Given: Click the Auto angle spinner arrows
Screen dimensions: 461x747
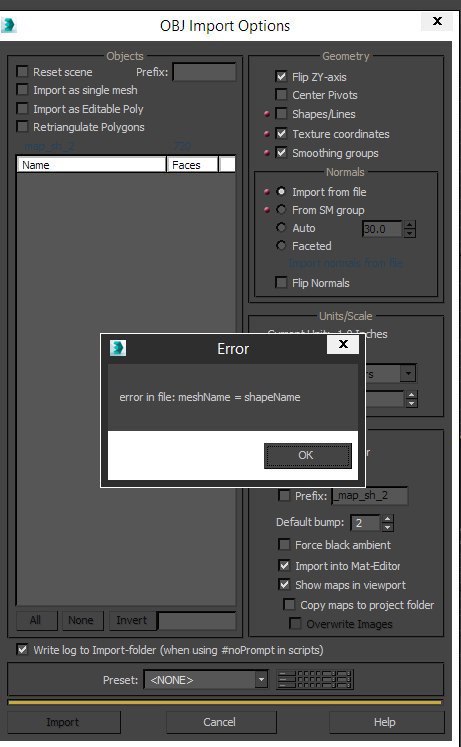Looking at the screenshot, I should coord(410,229).
